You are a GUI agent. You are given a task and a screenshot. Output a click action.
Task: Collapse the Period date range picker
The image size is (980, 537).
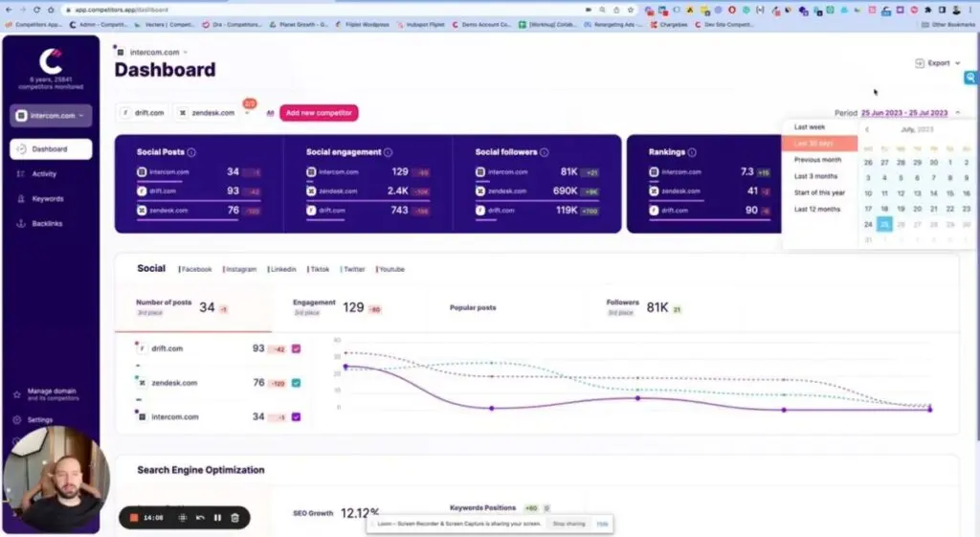957,113
